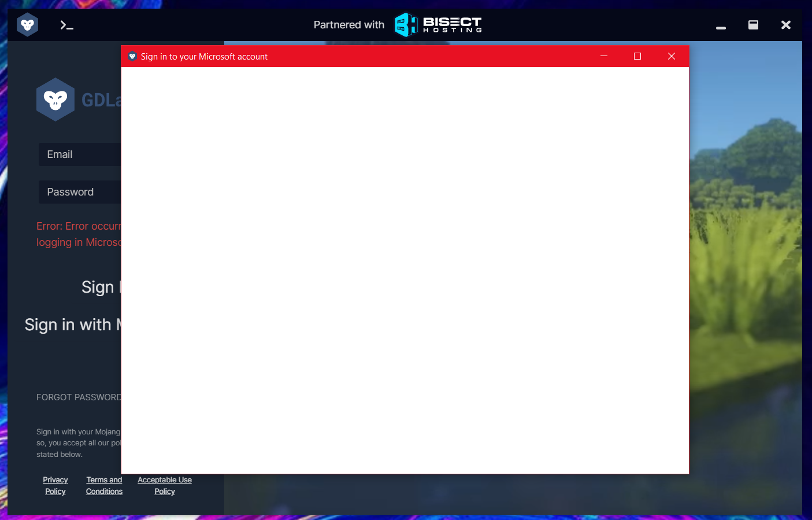Open the Privacy Policy link
This screenshot has width=812, height=520.
tap(55, 485)
